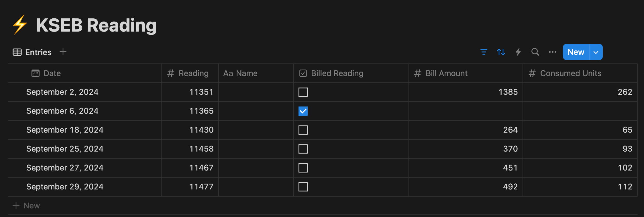
Task: Click the Aa icon on the Name column
Action: pyautogui.click(x=227, y=73)
